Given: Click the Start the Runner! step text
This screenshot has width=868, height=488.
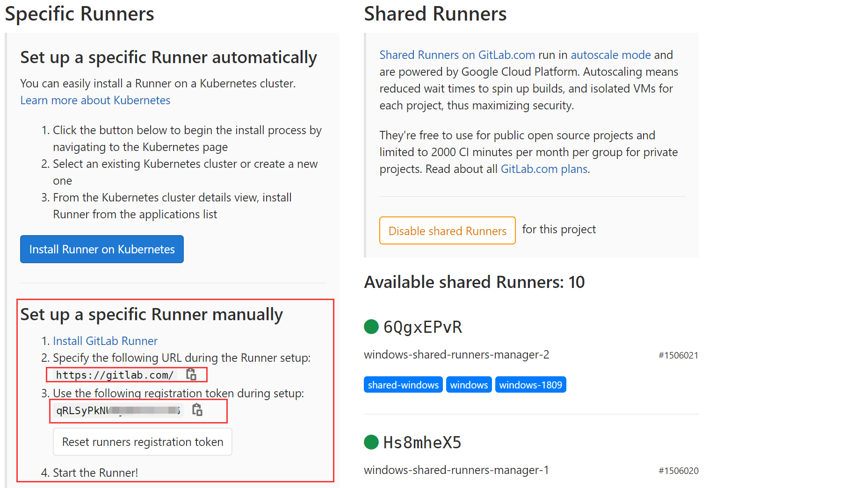Looking at the screenshot, I should 95,473.
